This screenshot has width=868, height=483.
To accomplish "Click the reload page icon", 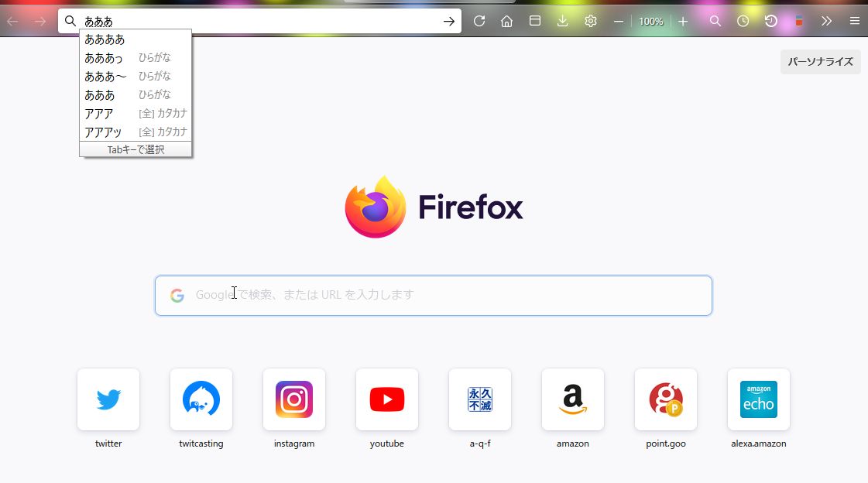I will click(x=479, y=22).
